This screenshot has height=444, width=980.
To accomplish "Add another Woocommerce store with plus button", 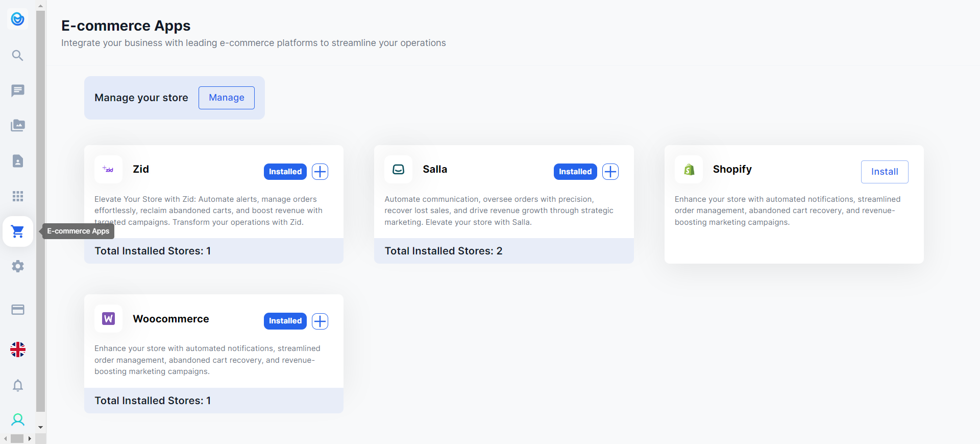I will [320, 321].
